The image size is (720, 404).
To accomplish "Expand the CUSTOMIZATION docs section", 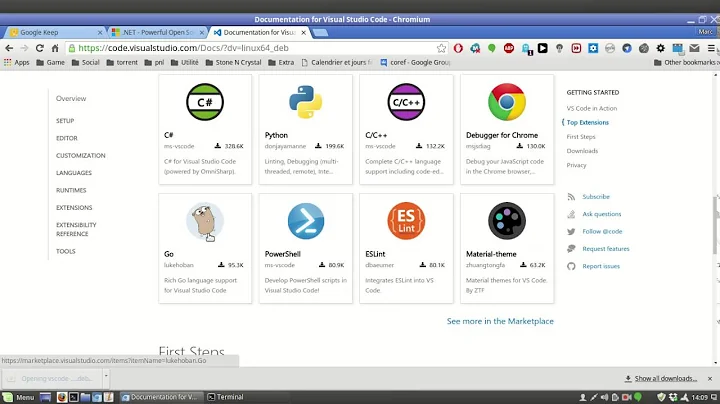I will pyautogui.click(x=81, y=156).
